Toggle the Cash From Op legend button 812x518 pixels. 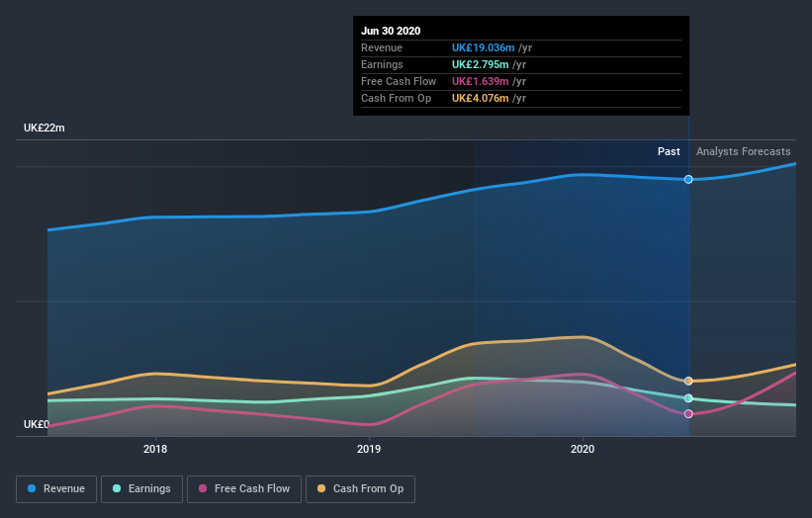coord(360,489)
